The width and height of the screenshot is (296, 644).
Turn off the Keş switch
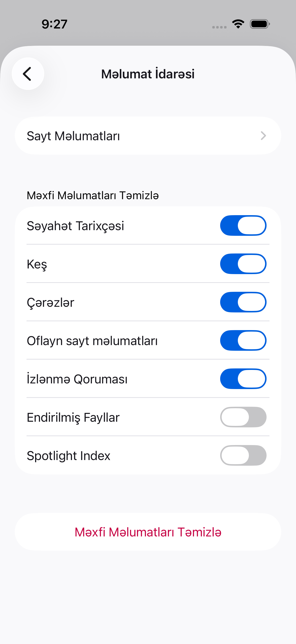pos(243,264)
